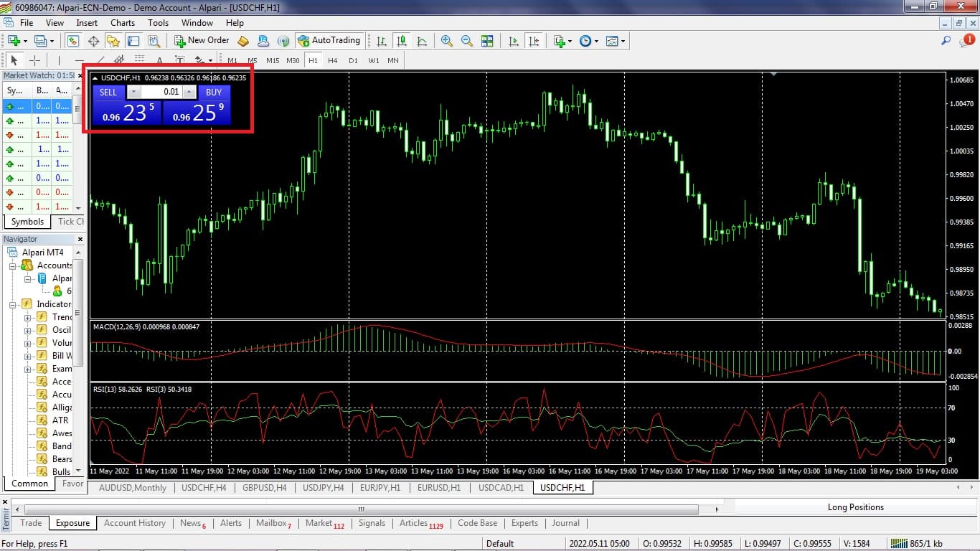
Task: Click the New Order button
Action: pyautogui.click(x=202, y=41)
